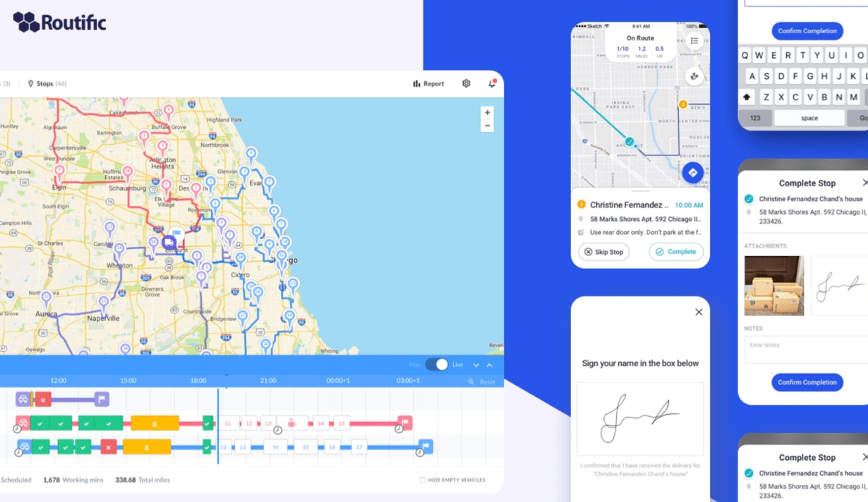The height and width of the screenshot is (502, 868).
Task: Open the package photo attachment
Action: [774, 286]
